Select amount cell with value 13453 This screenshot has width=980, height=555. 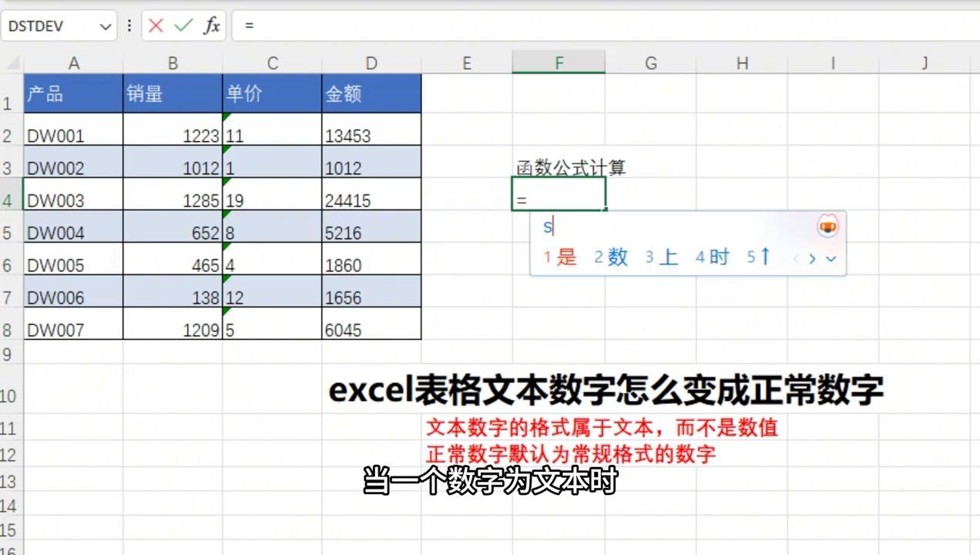(371, 129)
